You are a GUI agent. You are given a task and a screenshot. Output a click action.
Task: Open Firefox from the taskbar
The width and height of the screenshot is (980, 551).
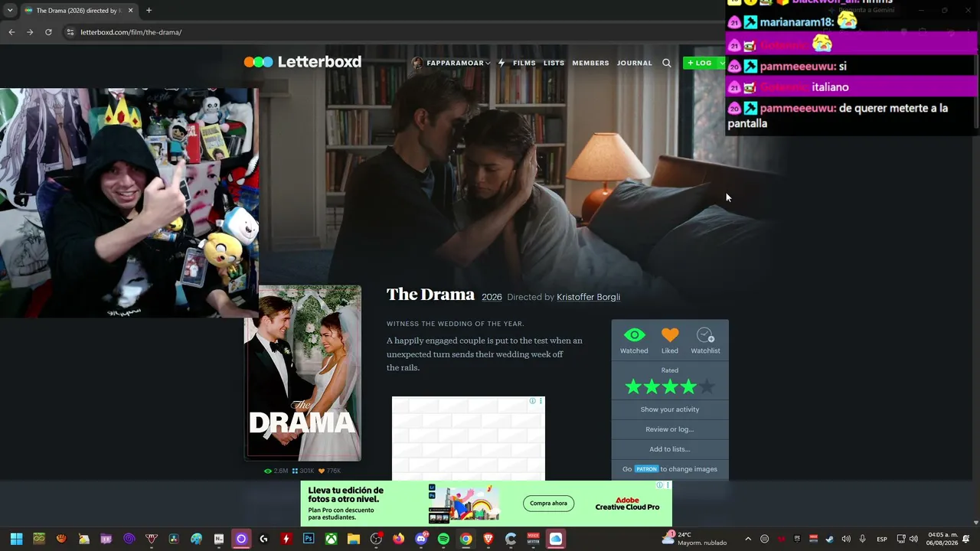tap(398, 539)
